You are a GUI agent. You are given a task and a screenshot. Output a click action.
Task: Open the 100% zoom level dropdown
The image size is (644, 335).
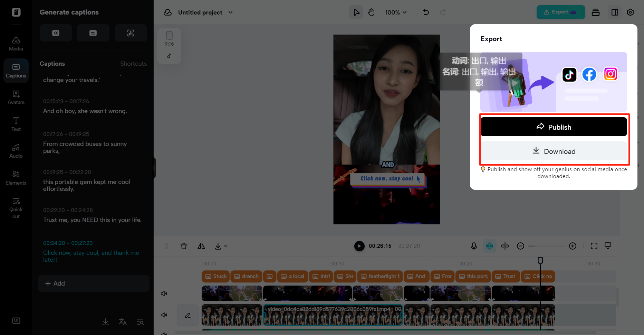coord(396,12)
